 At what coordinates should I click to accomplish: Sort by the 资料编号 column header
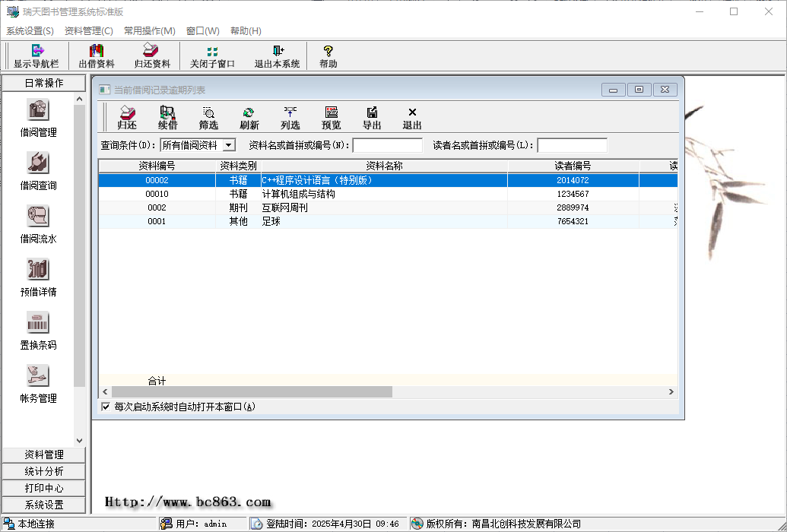157,166
